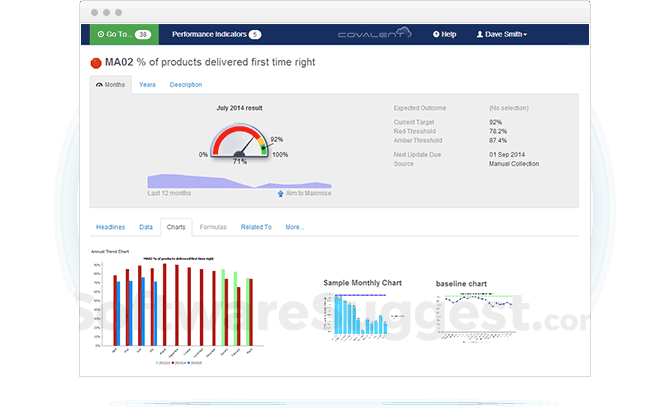
Task: Switch to the Years tab
Action: click(x=147, y=85)
